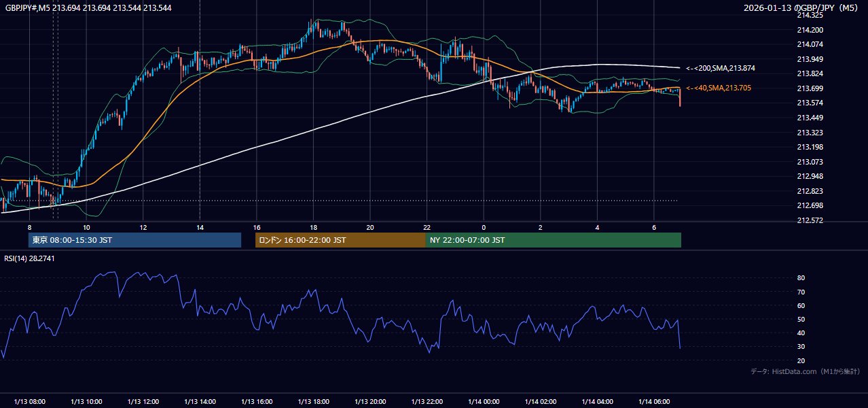868x408 pixels.
Task: Click bottom time label 1/13 10:00
Action: click(86, 402)
